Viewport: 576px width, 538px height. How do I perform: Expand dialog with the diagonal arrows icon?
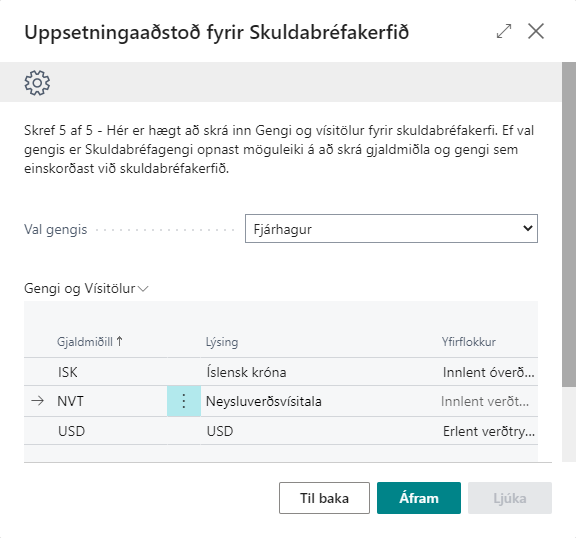pos(504,31)
